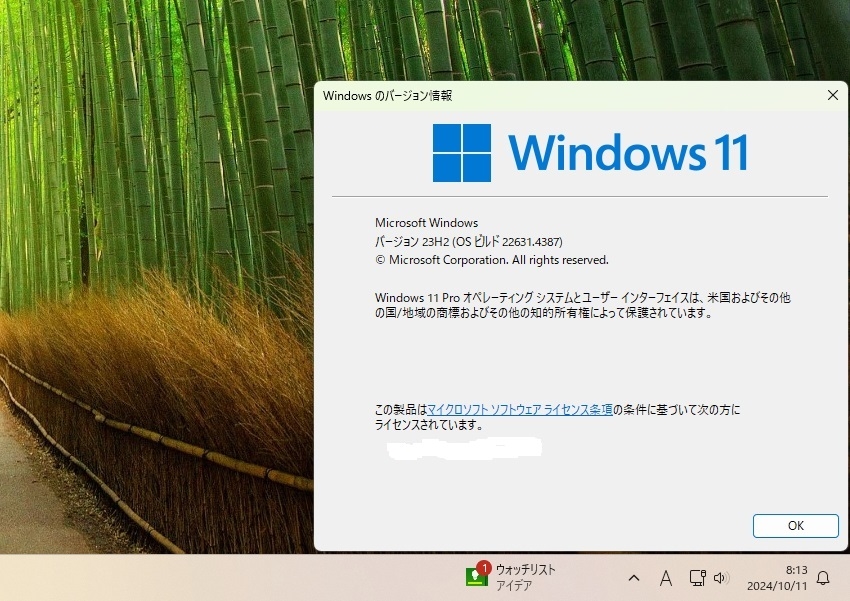
Task: Open the notification bell icon
Action: [823, 578]
